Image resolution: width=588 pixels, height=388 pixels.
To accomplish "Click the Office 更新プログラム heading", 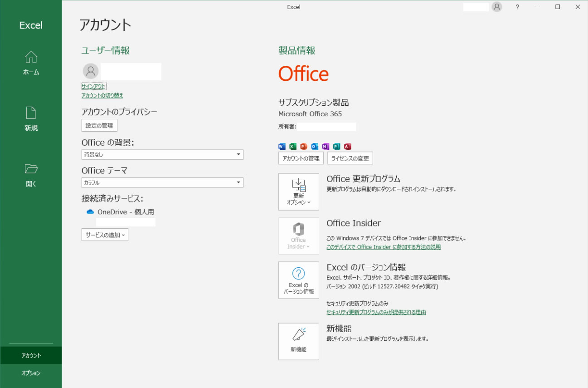I will click(364, 179).
